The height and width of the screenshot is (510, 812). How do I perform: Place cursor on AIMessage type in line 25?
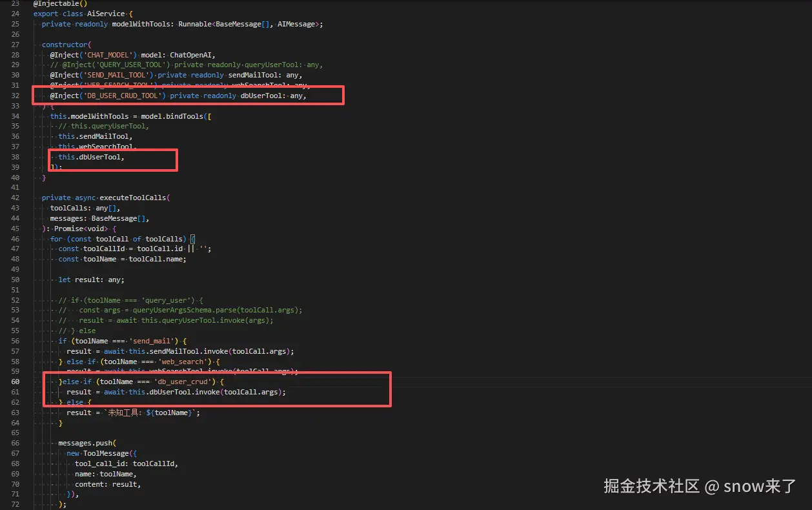[298, 24]
